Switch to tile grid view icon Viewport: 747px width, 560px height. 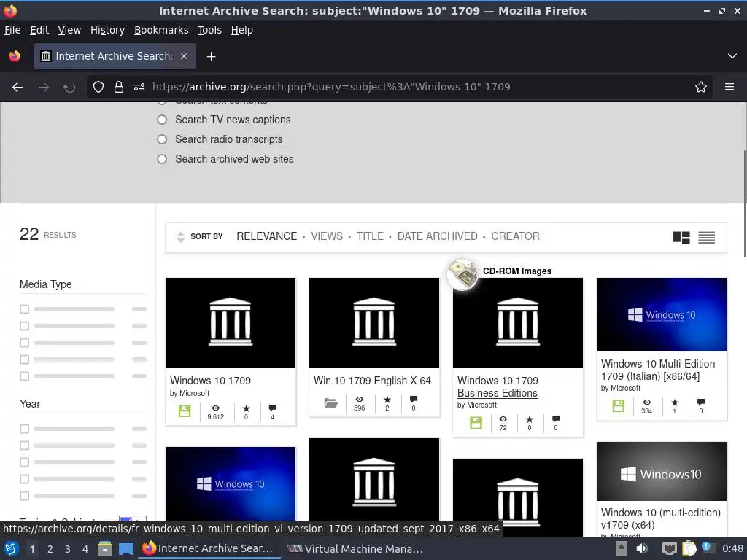681,237
